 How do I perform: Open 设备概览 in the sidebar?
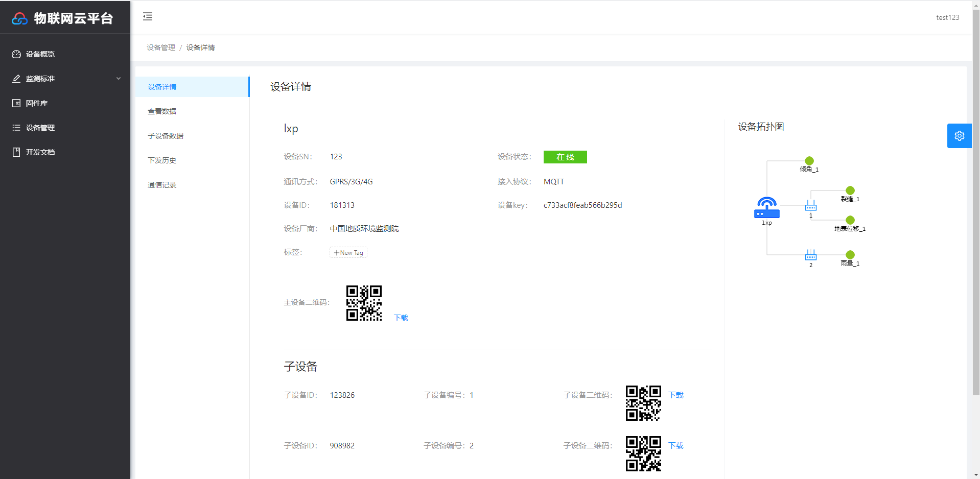[x=65, y=54]
